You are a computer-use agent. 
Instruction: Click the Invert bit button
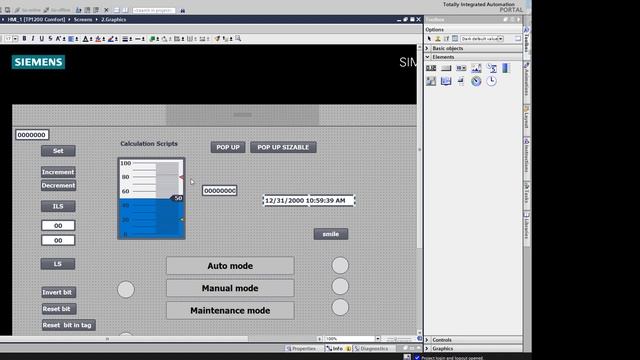(x=59, y=292)
